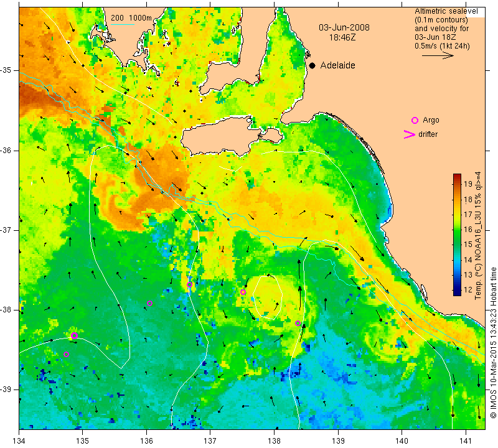Click the temperature color bar legend

[x=457, y=235]
